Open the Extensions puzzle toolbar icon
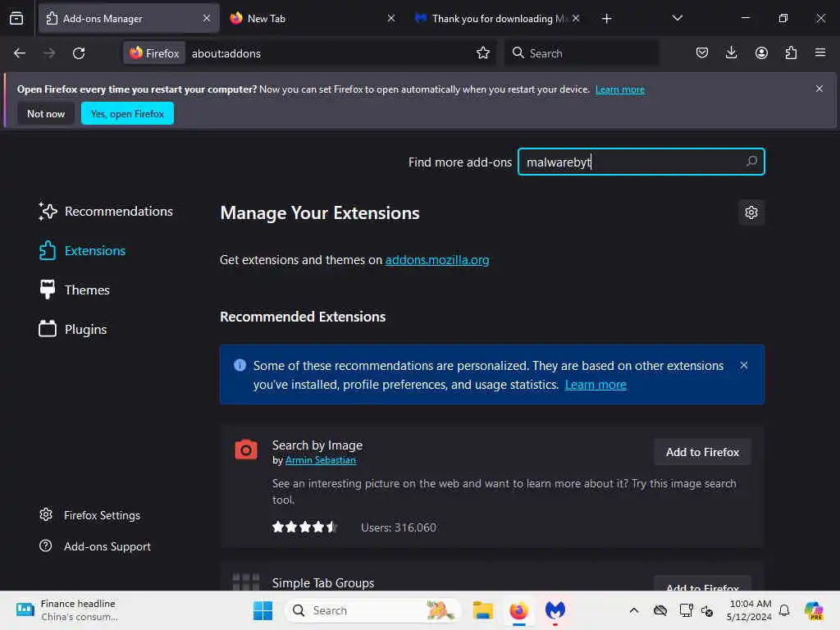The width and height of the screenshot is (840, 630). click(791, 52)
